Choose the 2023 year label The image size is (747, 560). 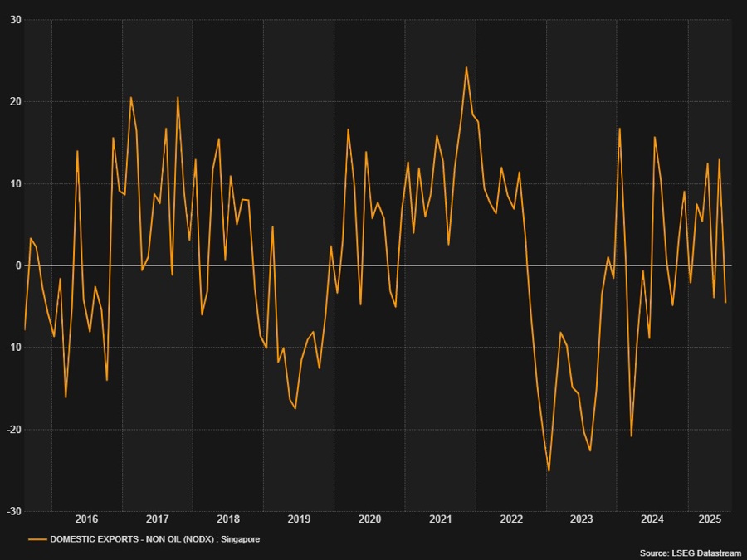(x=582, y=519)
